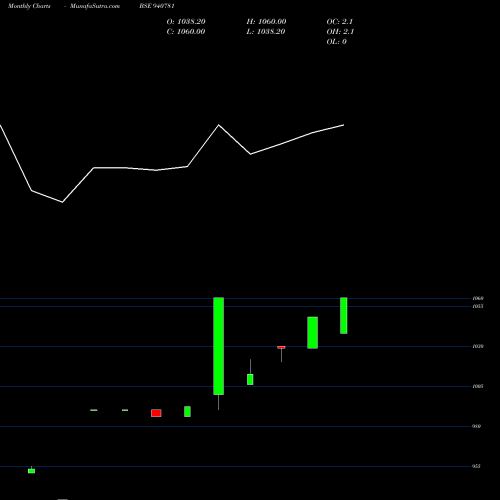500x500 pixels.
Task: Click the small green candle near 955
Action: click(31, 471)
